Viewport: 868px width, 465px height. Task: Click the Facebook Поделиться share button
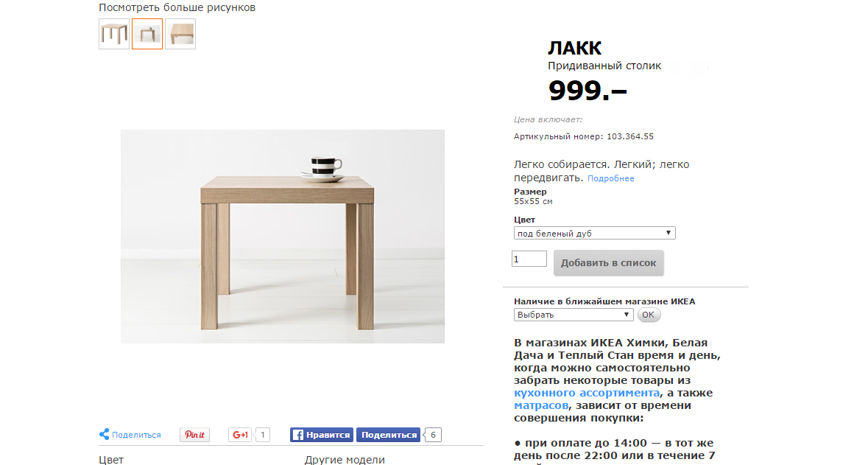tap(389, 435)
